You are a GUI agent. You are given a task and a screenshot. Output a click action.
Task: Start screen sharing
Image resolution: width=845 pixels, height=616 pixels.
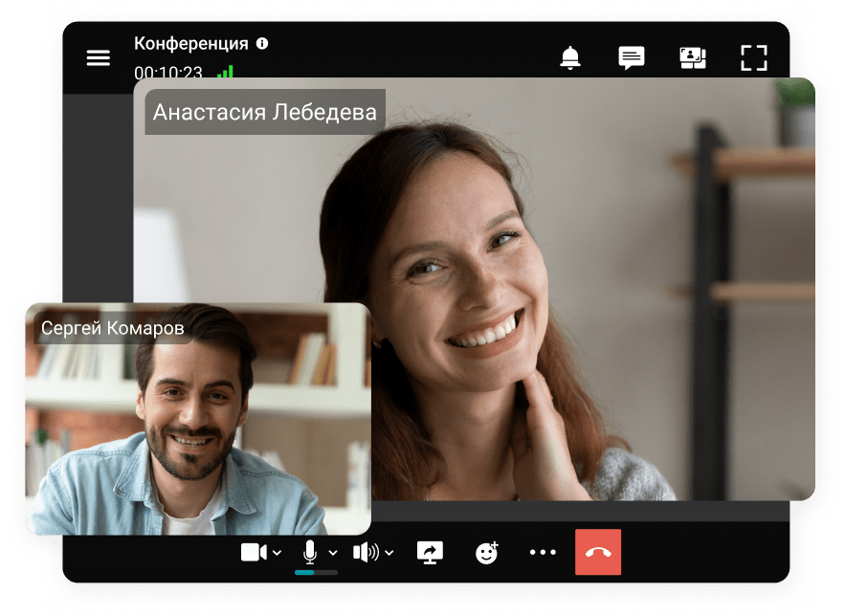tap(430, 552)
